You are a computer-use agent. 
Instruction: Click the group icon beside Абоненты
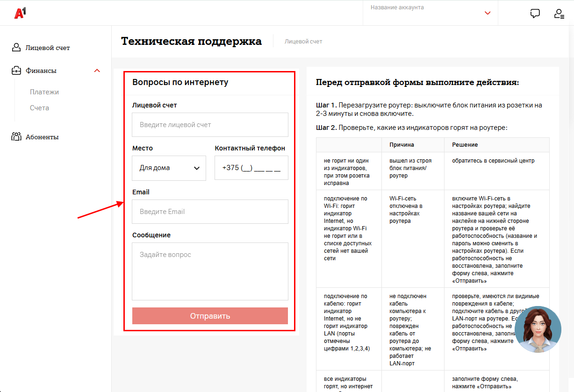click(16, 137)
